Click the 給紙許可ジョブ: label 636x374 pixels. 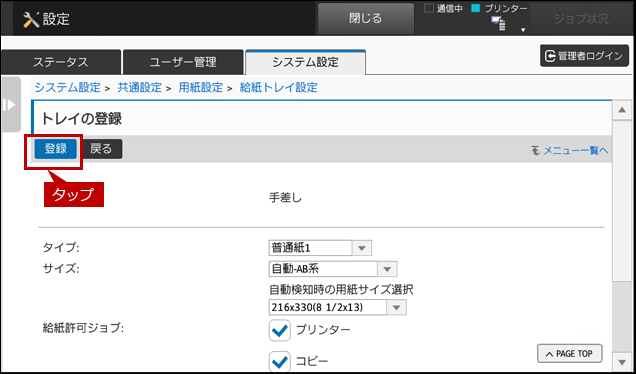tap(83, 328)
